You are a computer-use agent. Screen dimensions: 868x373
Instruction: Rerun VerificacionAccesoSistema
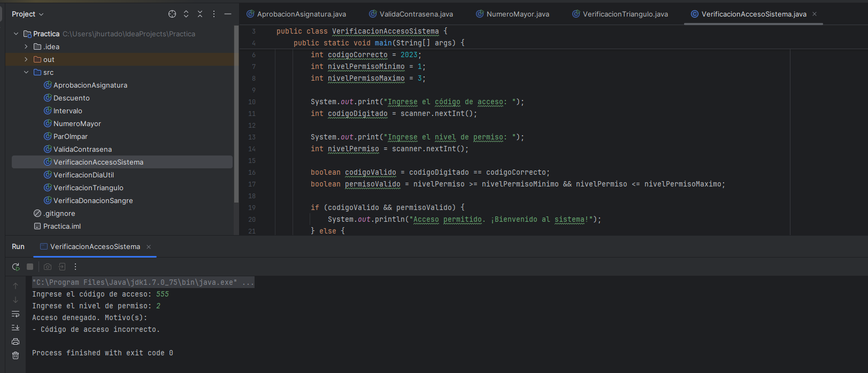pos(16,267)
